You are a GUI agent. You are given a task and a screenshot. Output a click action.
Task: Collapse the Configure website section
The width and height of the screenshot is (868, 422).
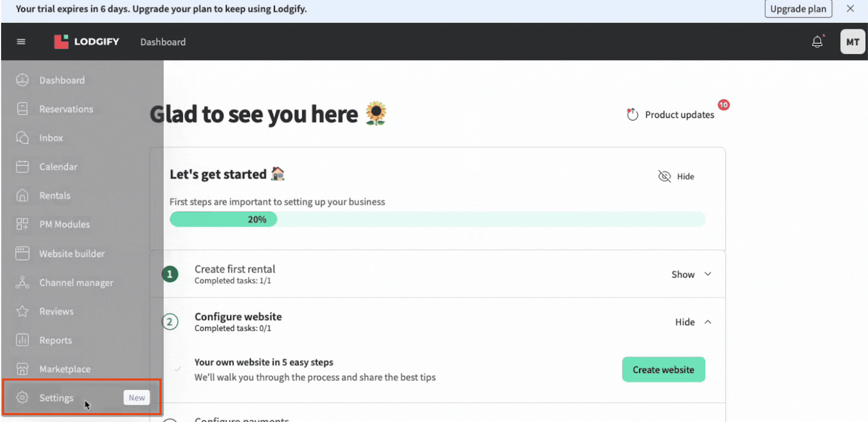point(693,322)
